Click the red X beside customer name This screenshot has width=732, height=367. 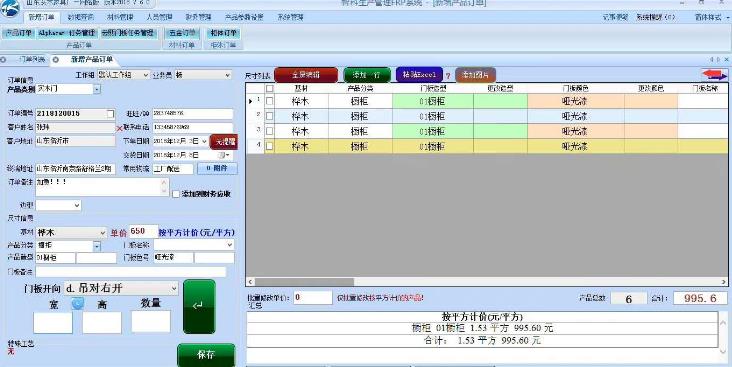pos(120,128)
